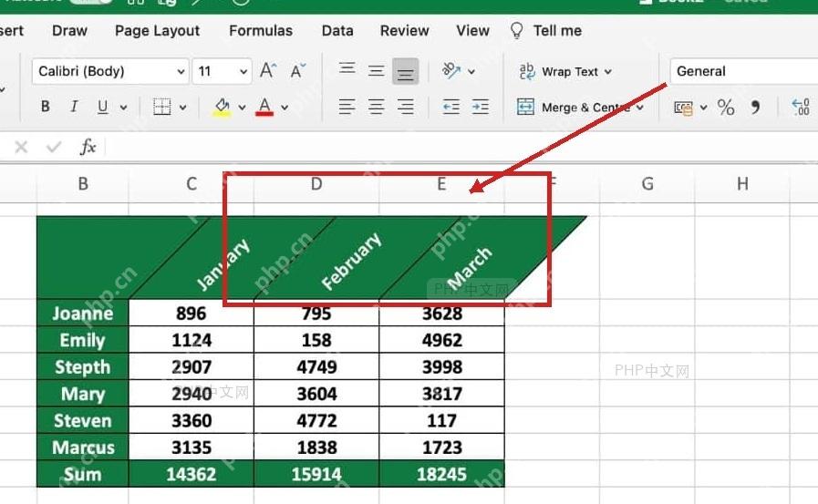This screenshot has height=504, width=818.
Task: Click the borders icon
Action: pyautogui.click(x=161, y=107)
